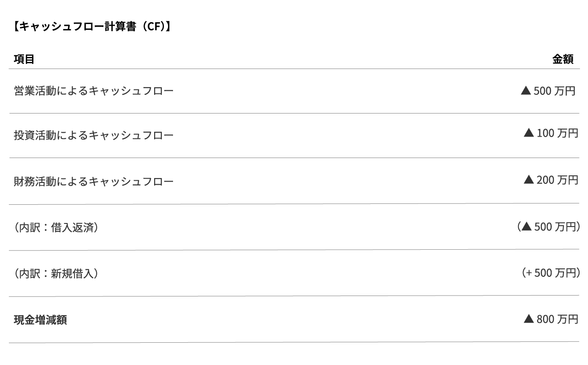
Task: Click the ▲ triangle beside 800 万円
Action: pos(529,319)
